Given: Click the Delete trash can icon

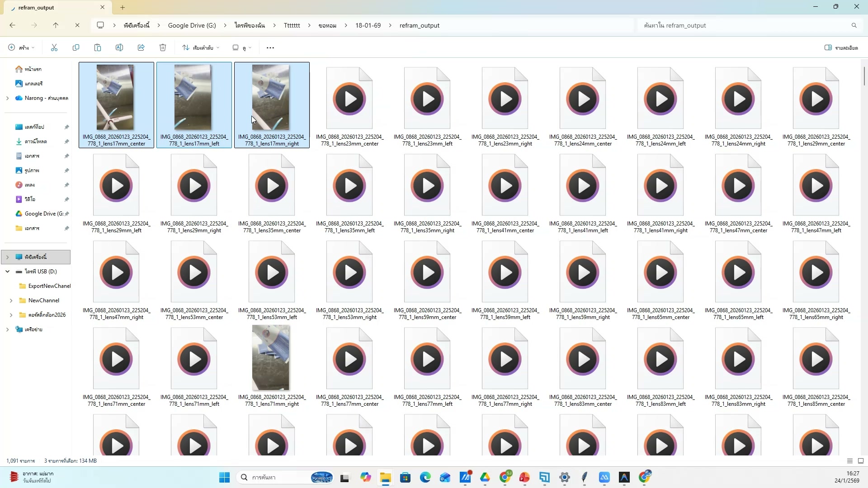Looking at the screenshot, I should (163, 47).
